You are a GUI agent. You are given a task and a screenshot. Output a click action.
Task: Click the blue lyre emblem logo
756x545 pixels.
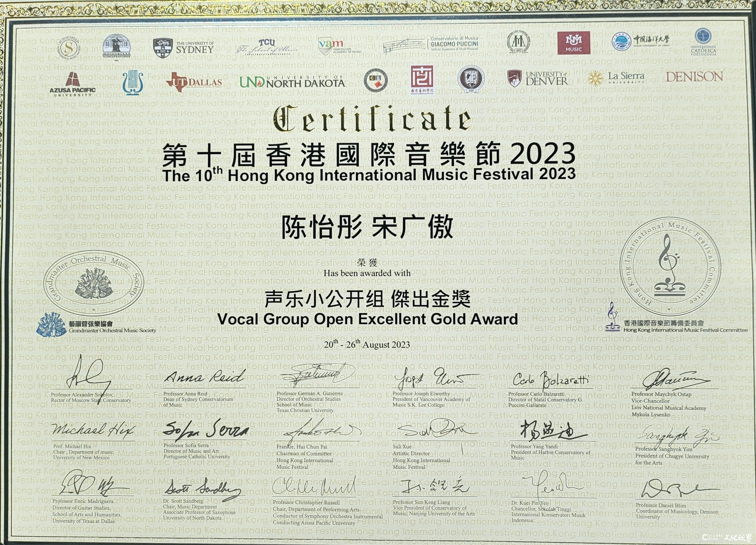(x=133, y=82)
